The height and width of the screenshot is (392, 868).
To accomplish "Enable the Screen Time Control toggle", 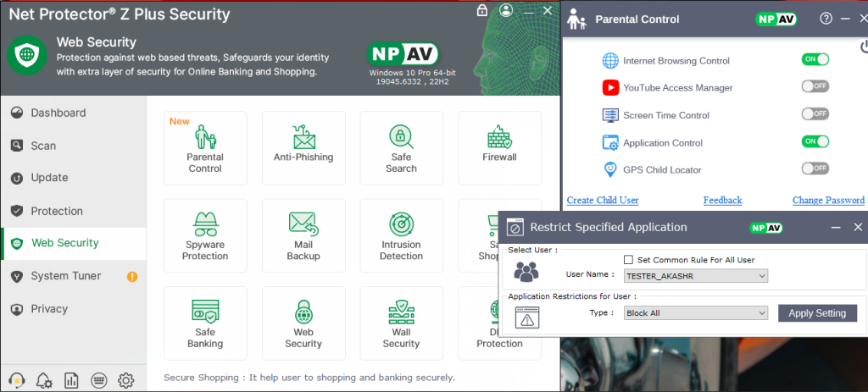I will 815,113.
